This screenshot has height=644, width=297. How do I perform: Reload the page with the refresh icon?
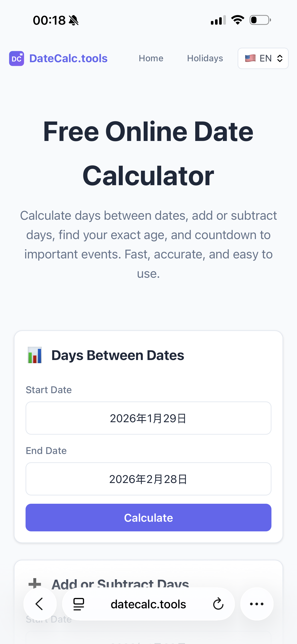tap(218, 604)
